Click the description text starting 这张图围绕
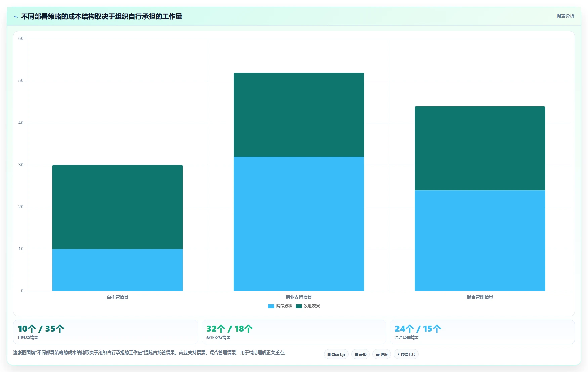The image size is (588, 372). (150, 353)
